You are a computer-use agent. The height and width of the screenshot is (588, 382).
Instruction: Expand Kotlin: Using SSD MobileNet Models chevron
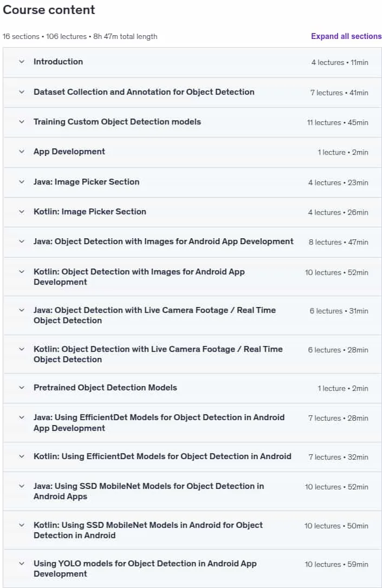click(22, 525)
